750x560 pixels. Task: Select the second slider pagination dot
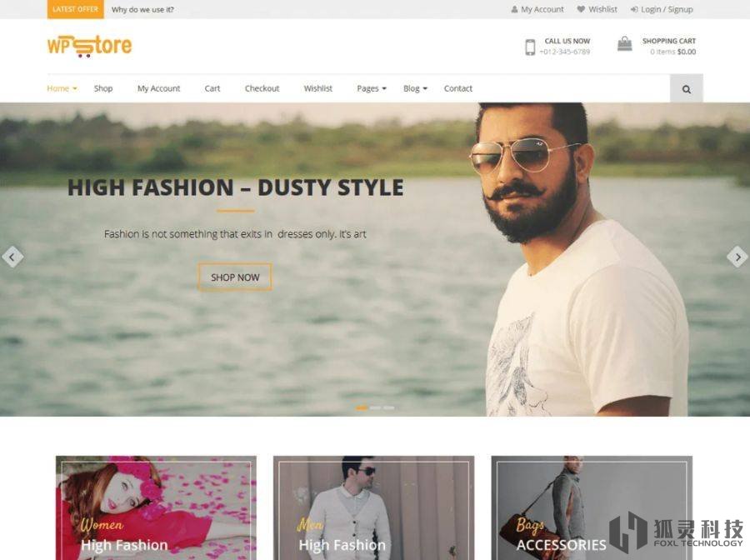tap(376, 408)
